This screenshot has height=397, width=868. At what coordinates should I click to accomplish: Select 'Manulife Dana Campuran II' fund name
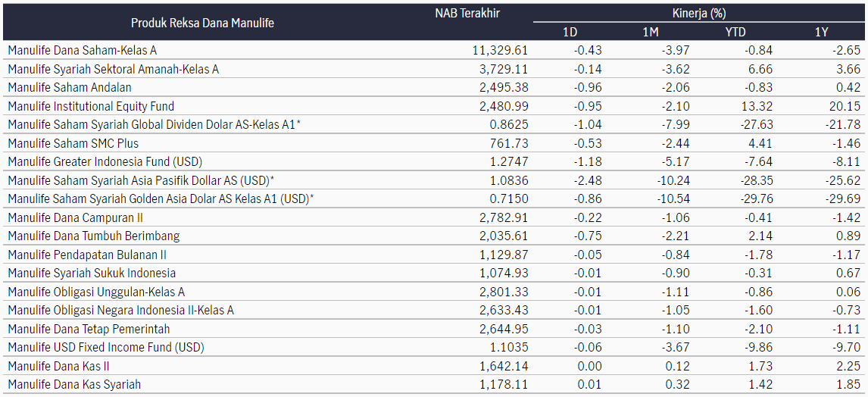click(x=76, y=217)
